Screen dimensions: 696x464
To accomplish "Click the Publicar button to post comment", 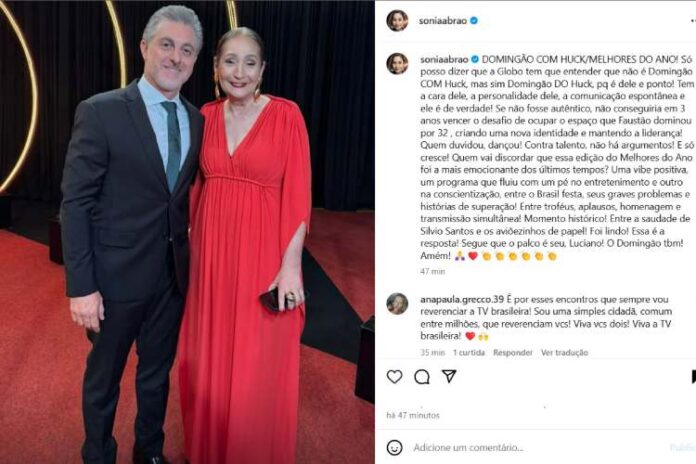I will 684,447.
